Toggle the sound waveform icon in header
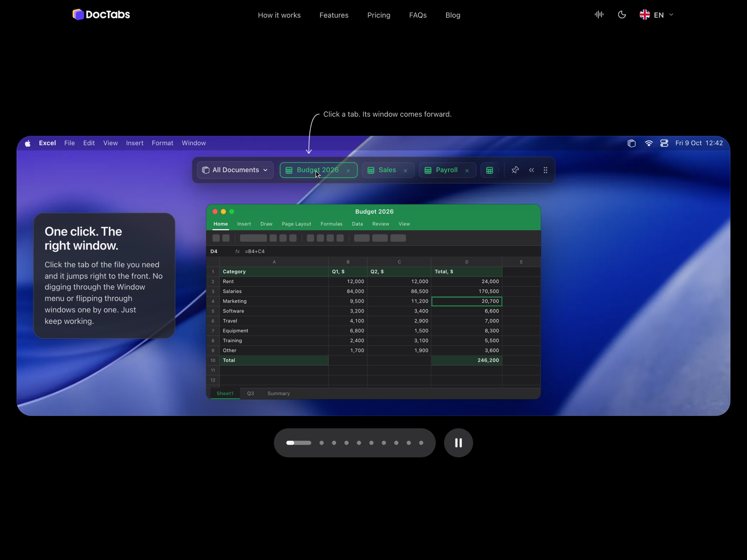This screenshot has height=560, width=747. click(x=599, y=15)
